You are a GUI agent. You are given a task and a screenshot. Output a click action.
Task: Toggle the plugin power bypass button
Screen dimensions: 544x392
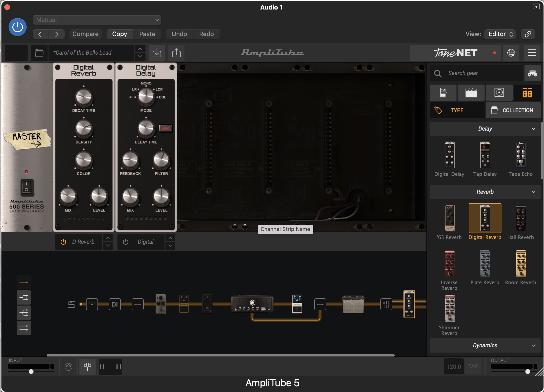(x=18, y=27)
